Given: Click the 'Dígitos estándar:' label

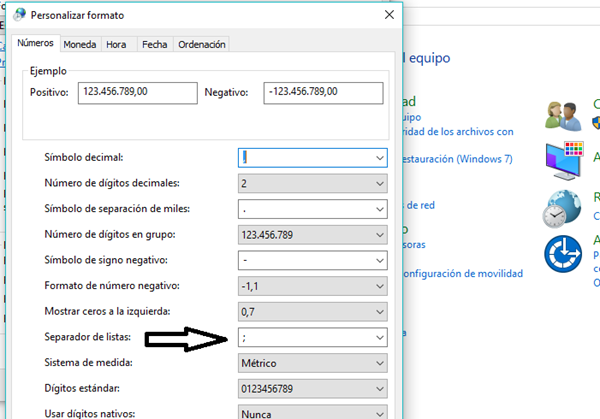Looking at the screenshot, I should (82, 388).
